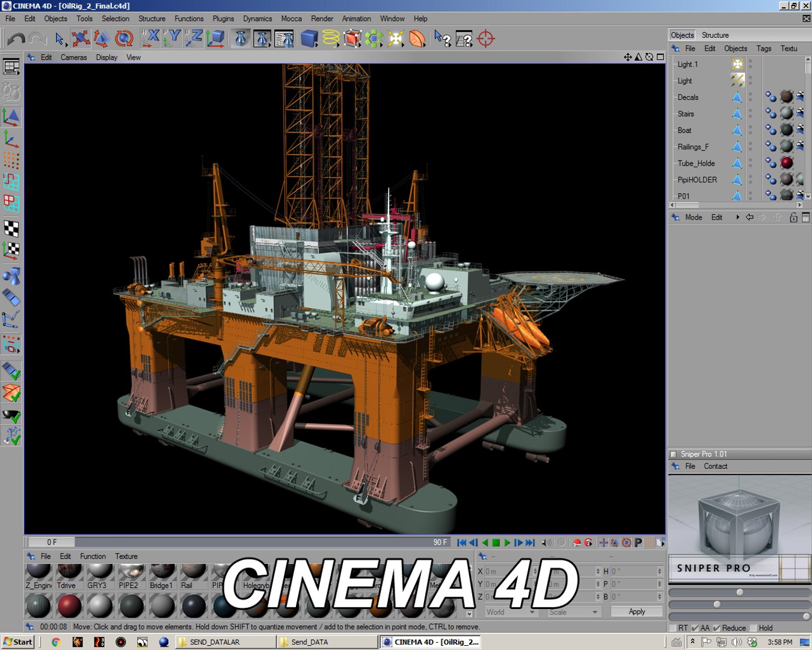Open the deformer objects icon

click(417, 39)
